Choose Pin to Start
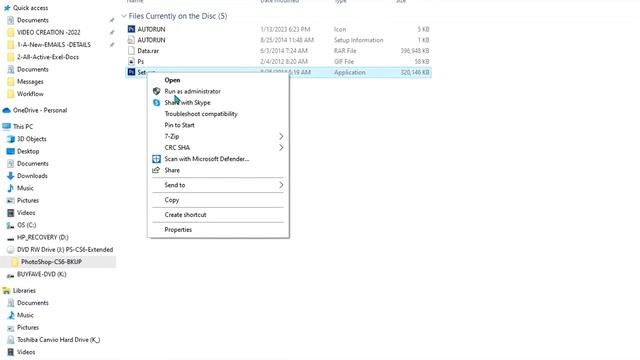 (x=179, y=125)
